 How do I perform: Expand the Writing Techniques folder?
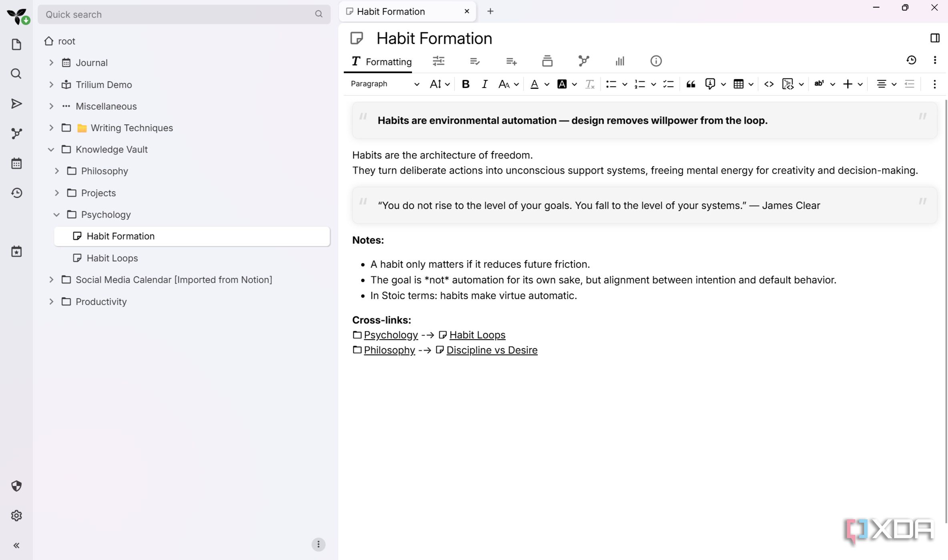pos(51,128)
